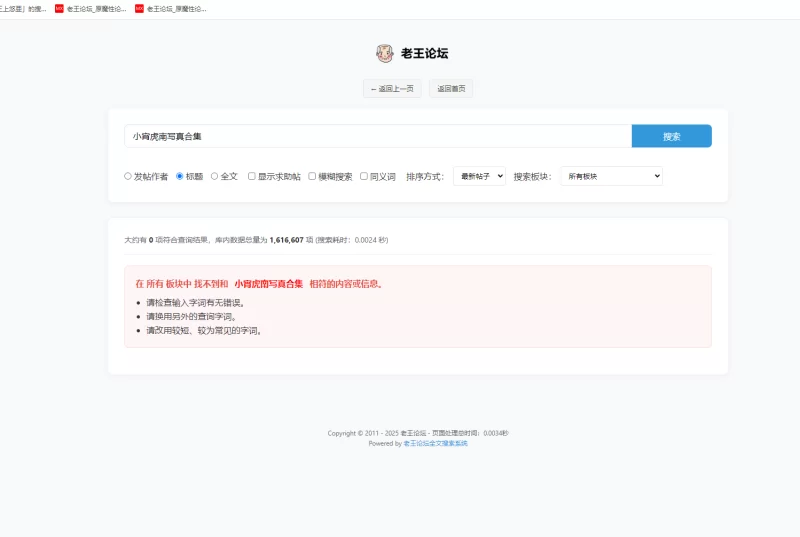This screenshot has width=800, height=537.
Task: Click the result count 1,616,607 text
Action: coord(286,240)
